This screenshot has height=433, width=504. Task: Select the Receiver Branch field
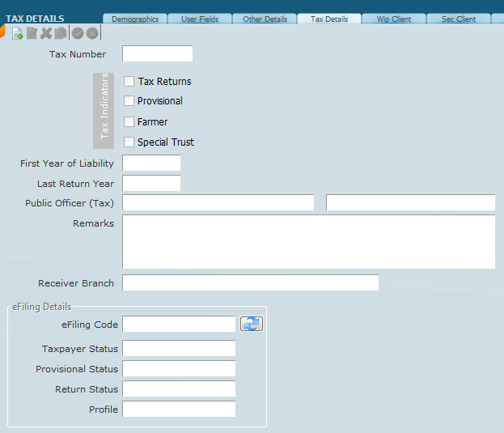click(250, 282)
